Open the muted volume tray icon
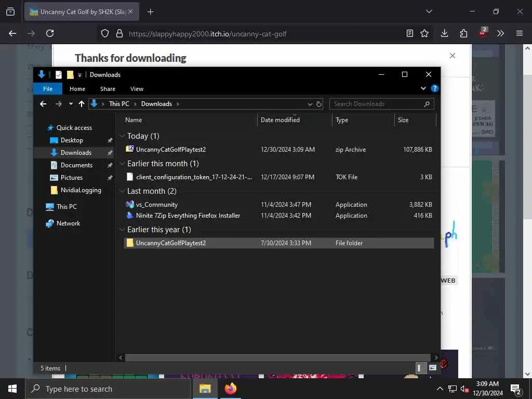 coord(464,389)
